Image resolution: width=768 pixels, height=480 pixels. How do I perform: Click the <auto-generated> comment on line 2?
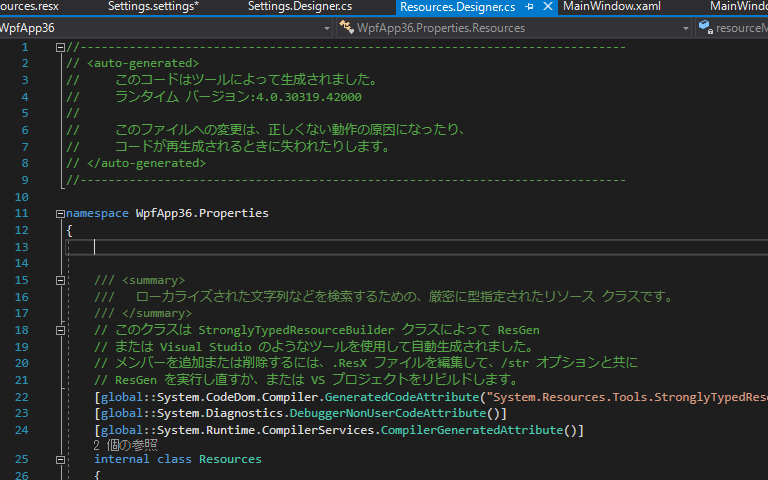point(143,63)
